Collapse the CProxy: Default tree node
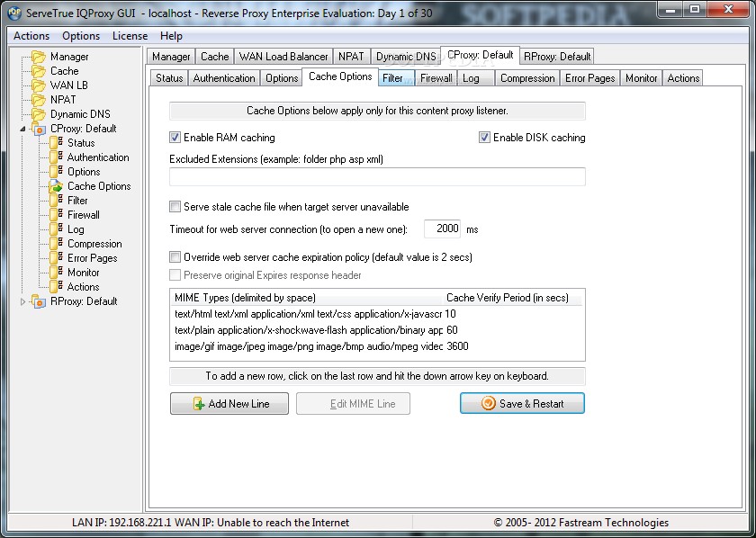The image size is (756, 538). (x=22, y=129)
